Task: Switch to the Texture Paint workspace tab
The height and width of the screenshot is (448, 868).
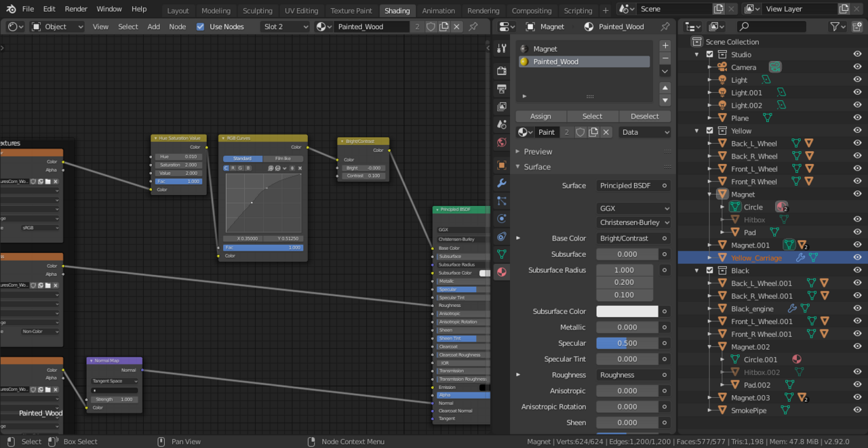Action: pyautogui.click(x=351, y=10)
